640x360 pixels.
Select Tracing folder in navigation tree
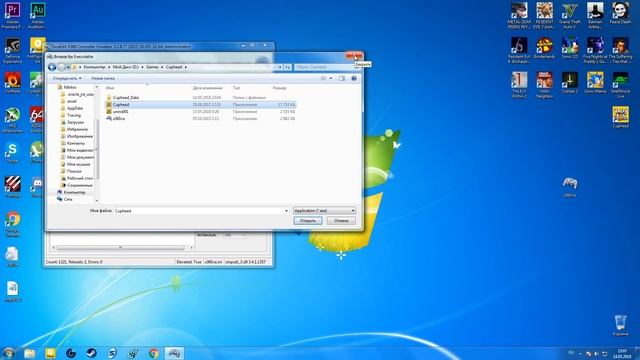coord(74,115)
